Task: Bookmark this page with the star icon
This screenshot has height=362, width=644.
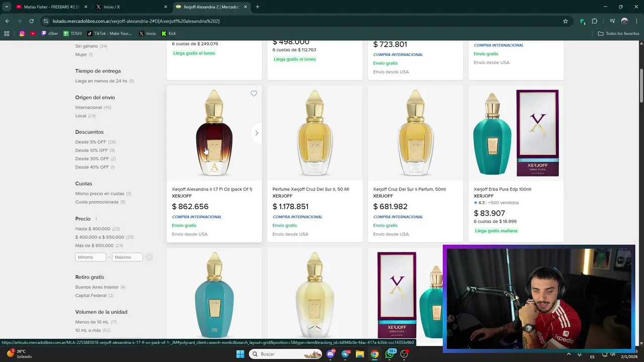Action: pos(566,21)
